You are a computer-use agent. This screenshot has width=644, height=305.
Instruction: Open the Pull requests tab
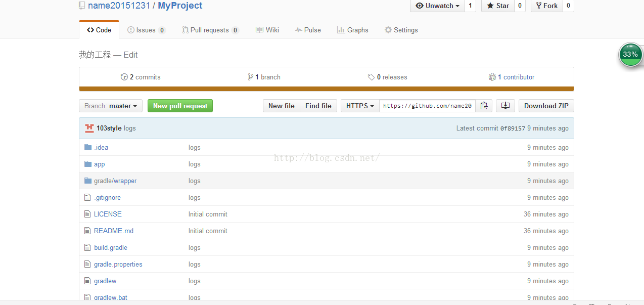pos(210,30)
